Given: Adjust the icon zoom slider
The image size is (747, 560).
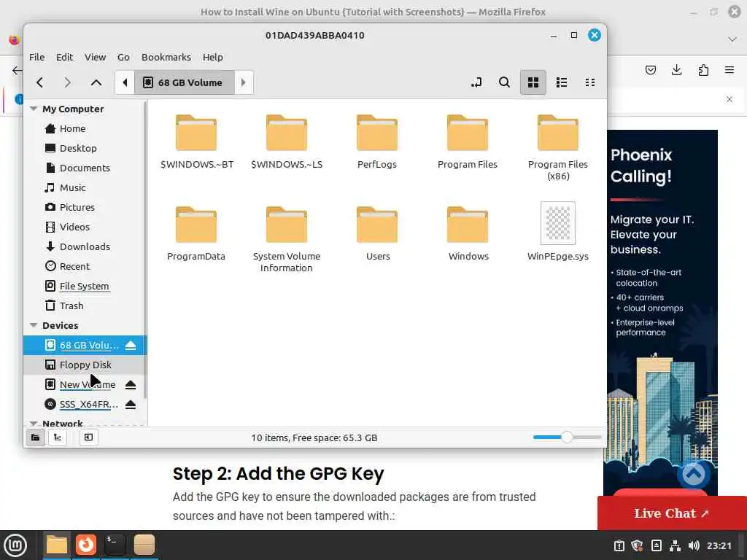Looking at the screenshot, I should 567,437.
